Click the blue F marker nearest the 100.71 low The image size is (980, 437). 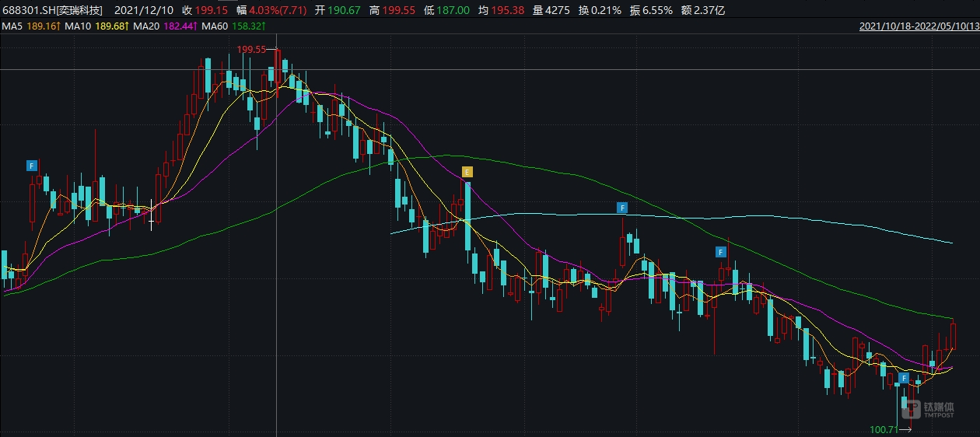coord(903,378)
